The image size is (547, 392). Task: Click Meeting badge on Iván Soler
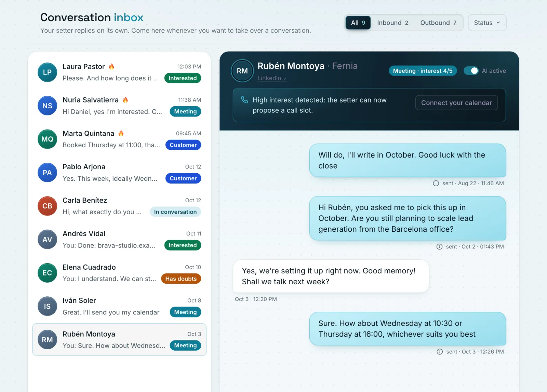185,312
